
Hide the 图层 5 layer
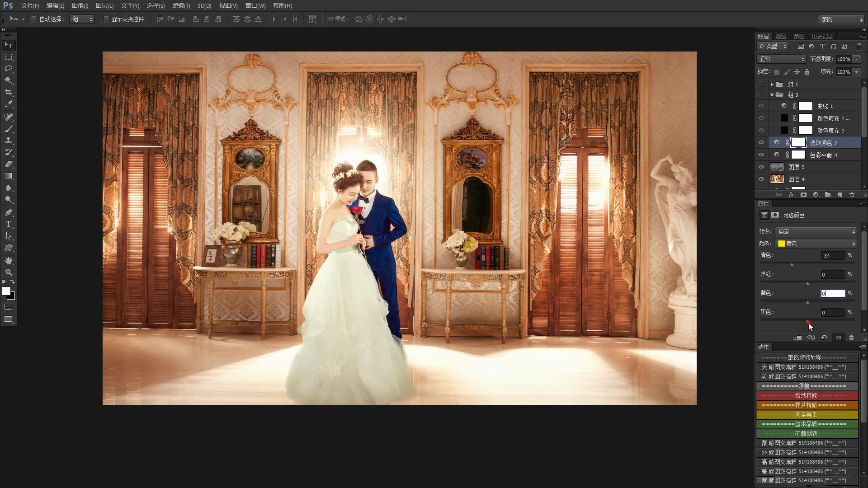point(761,167)
